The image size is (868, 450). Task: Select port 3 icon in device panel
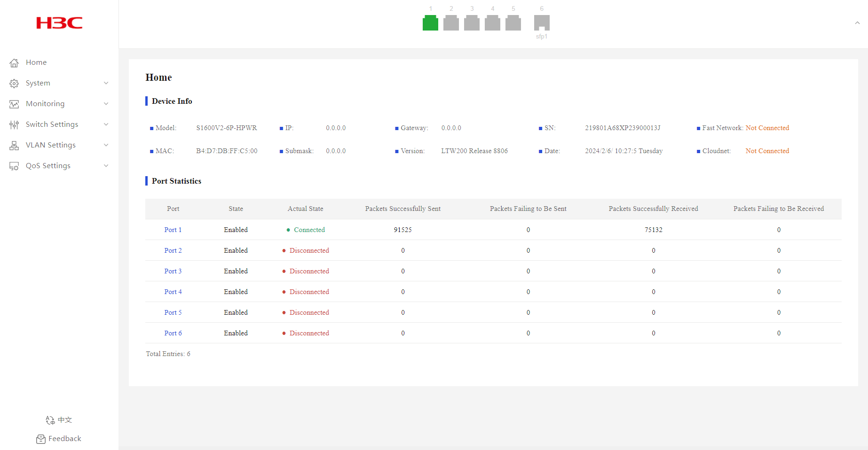[x=472, y=23]
